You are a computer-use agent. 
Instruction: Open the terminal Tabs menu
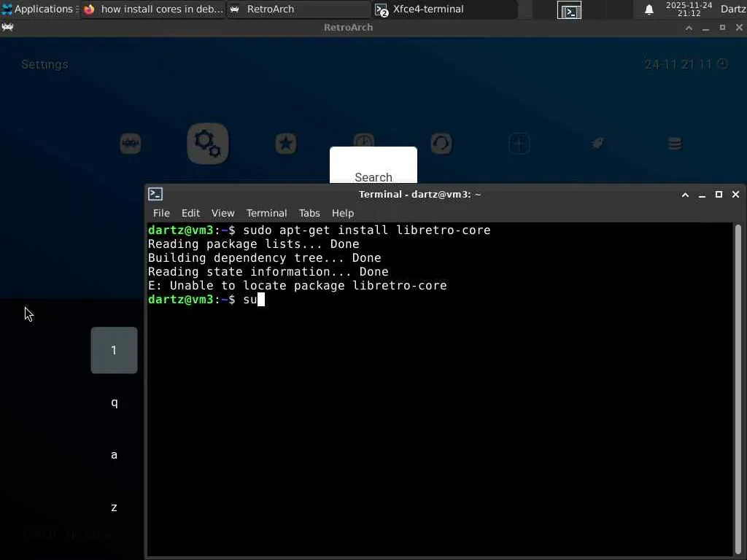(x=309, y=213)
